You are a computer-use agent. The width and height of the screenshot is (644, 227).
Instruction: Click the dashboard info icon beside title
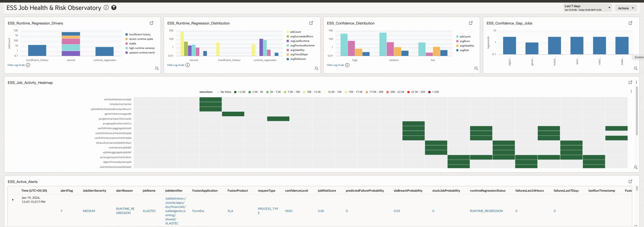pyautogui.click(x=106, y=8)
